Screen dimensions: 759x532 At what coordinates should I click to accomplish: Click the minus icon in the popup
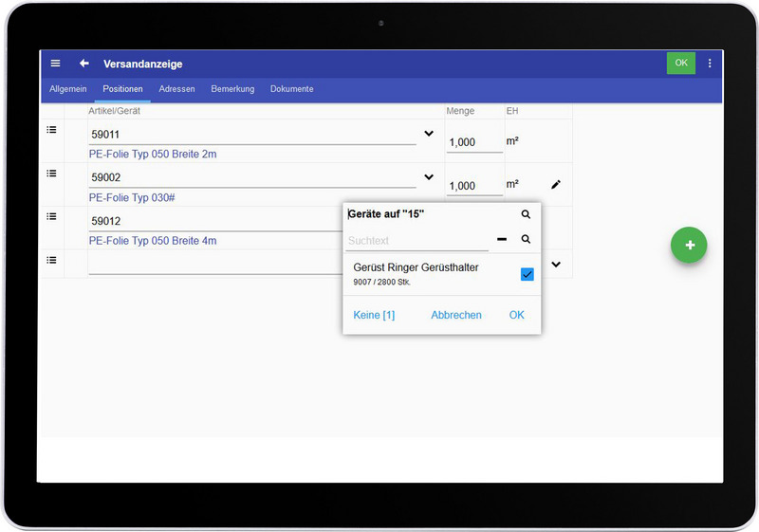click(x=502, y=240)
